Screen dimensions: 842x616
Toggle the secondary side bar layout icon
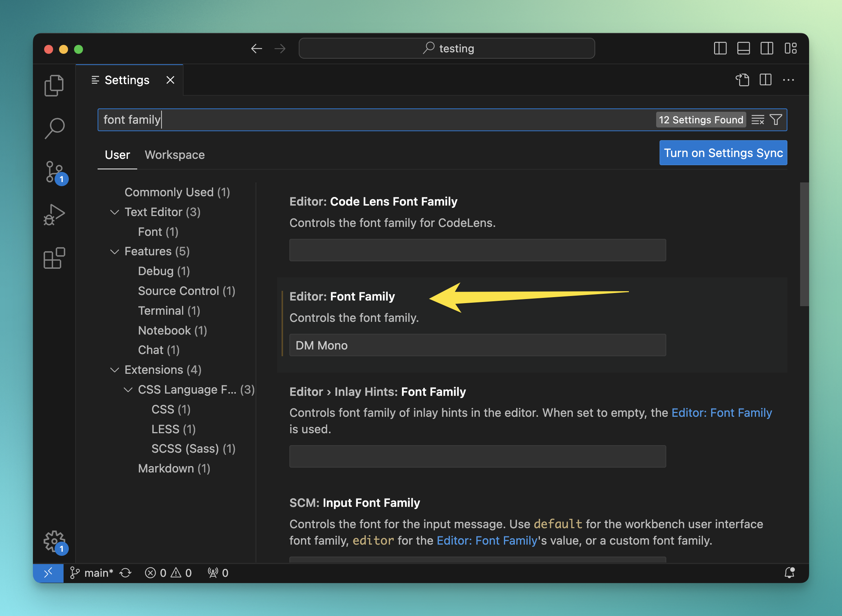point(767,49)
